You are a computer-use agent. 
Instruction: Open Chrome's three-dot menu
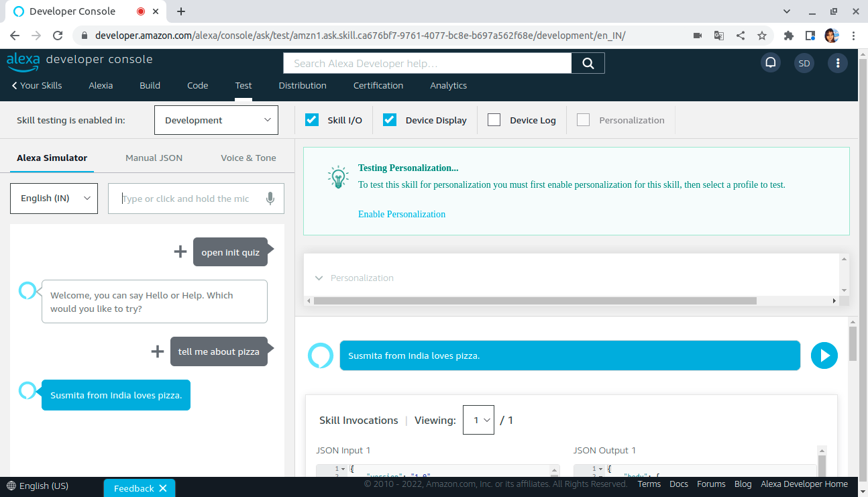(x=853, y=36)
